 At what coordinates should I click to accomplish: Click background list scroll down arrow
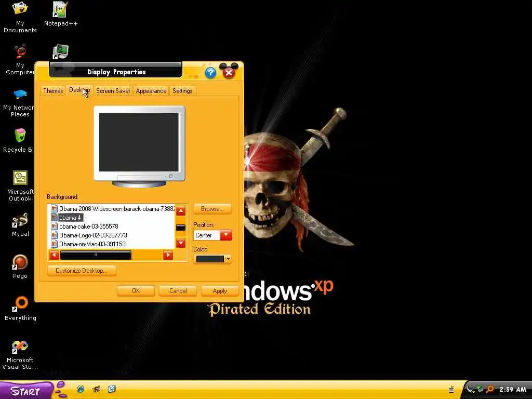click(x=181, y=243)
